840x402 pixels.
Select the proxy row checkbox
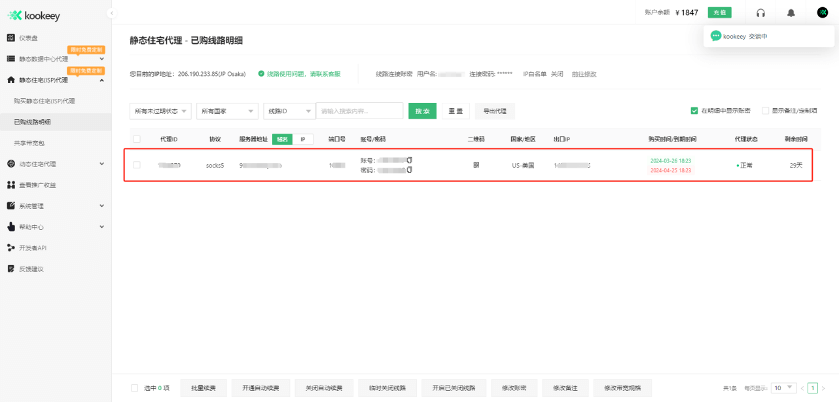[137, 164]
